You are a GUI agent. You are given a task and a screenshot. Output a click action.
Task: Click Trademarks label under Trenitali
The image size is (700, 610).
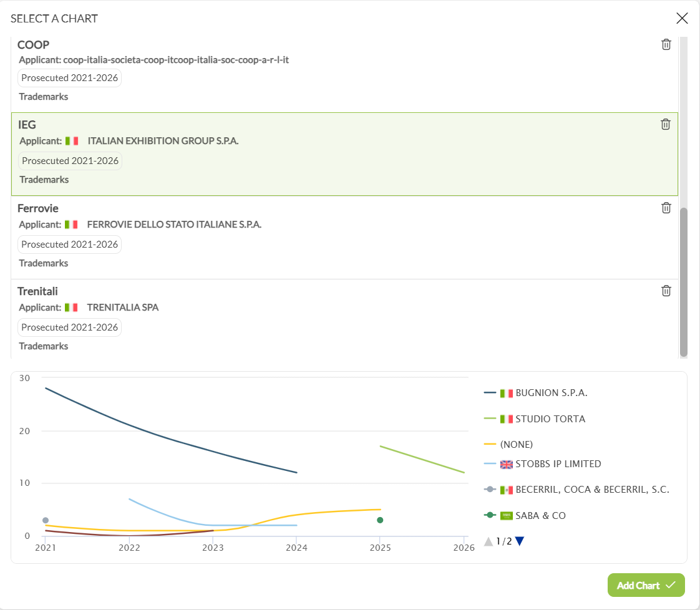tap(43, 346)
